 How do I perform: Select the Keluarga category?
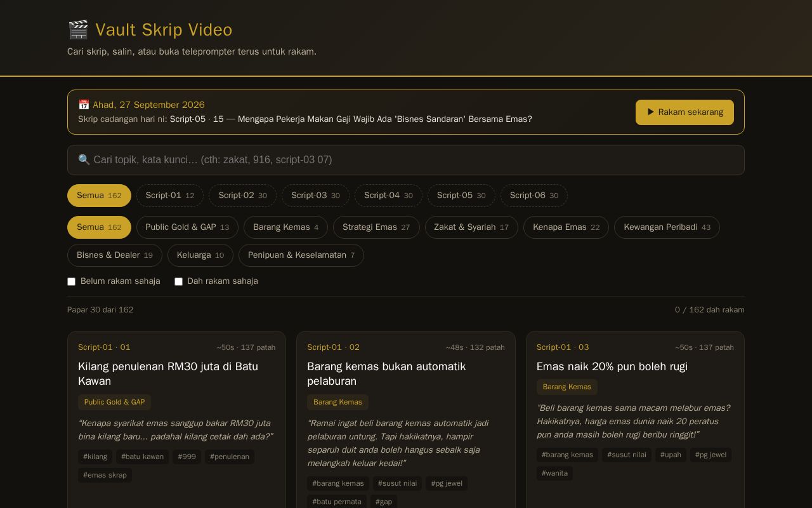pos(200,255)
